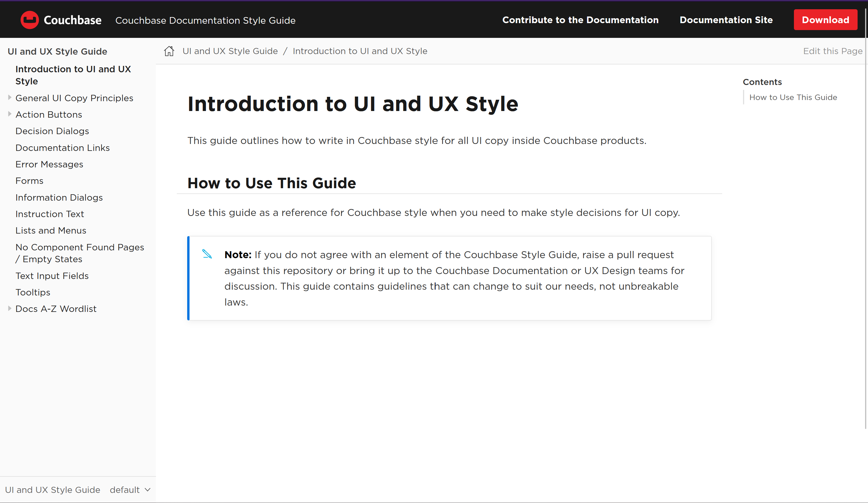This screenshot has height=503, width=868.
Task: Open the Documentation Links page
Action: (63, 148)
